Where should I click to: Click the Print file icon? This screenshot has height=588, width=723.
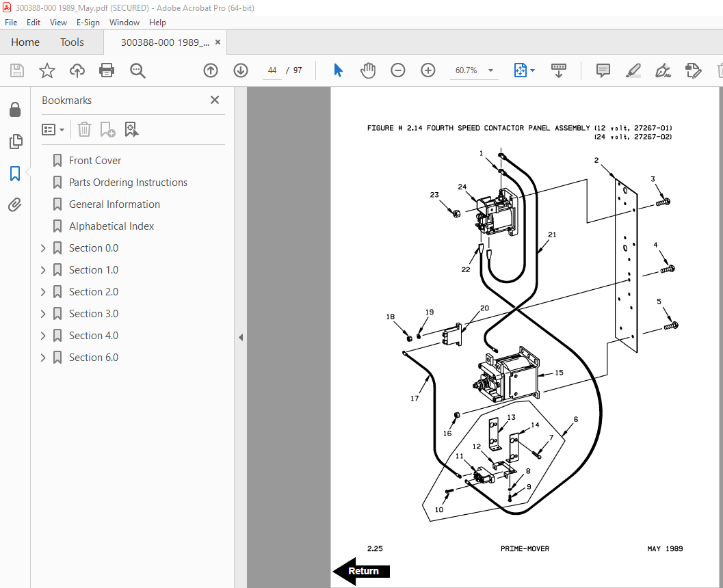pyautogui.click(x=107, y=70)
